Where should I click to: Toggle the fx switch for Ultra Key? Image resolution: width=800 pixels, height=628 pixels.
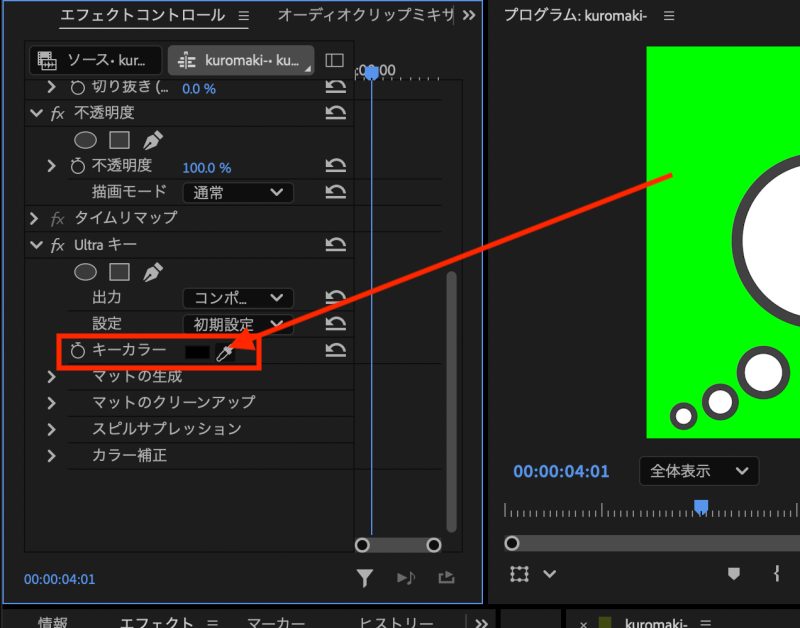[58, 245]
